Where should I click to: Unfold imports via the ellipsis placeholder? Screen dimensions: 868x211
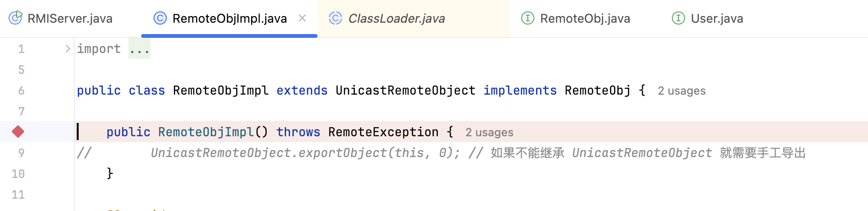(x=139, y=49)
